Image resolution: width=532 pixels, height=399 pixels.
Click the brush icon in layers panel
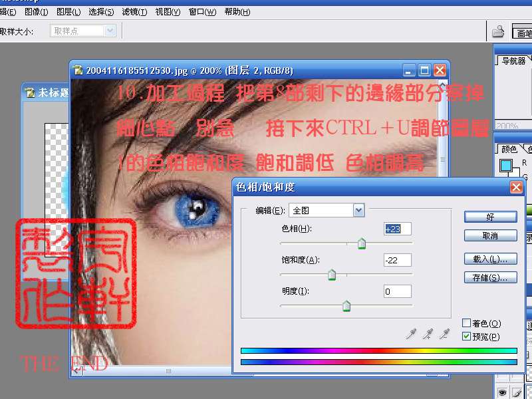[517, 393]
